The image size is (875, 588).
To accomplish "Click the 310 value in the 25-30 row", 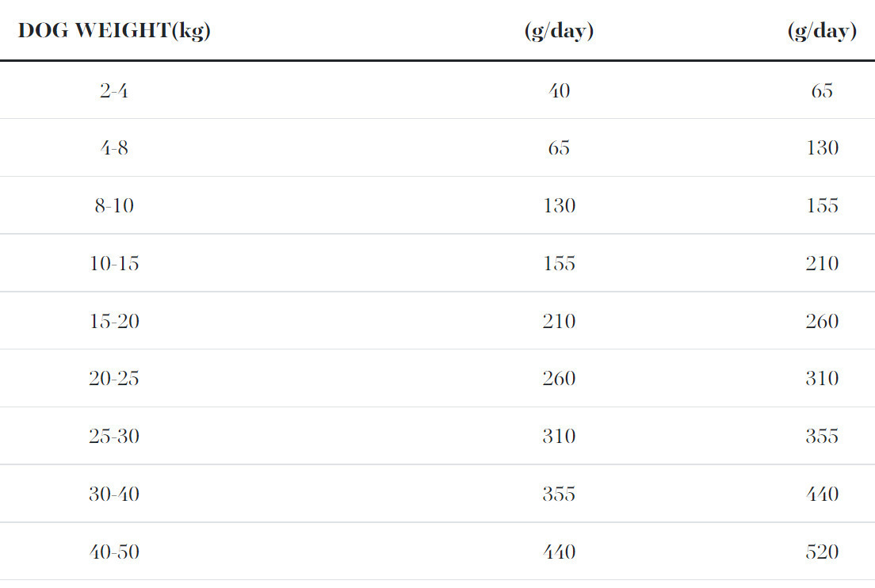I will 559,437.
